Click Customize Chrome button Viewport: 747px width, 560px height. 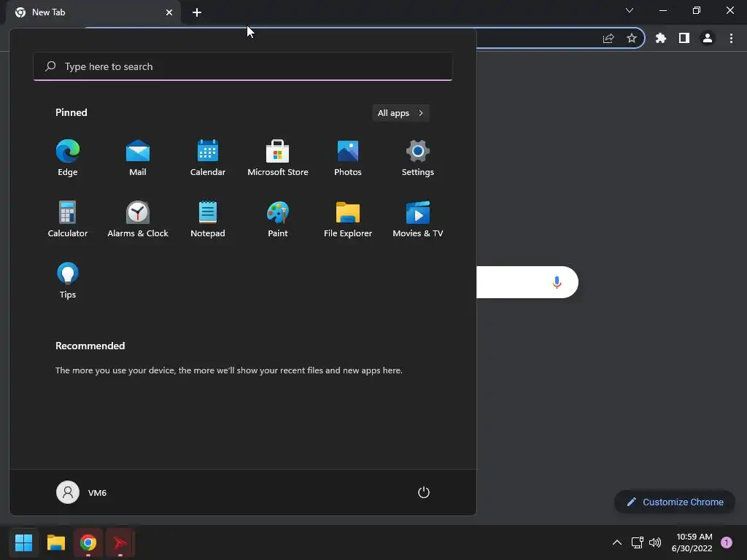pyautogui.click(x=675, y=502)
